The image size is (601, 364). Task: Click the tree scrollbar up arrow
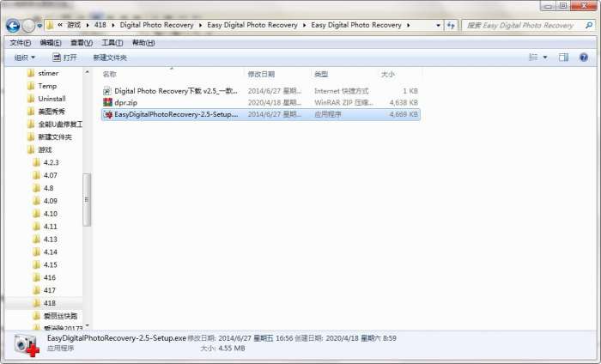[x=87, y=72]
